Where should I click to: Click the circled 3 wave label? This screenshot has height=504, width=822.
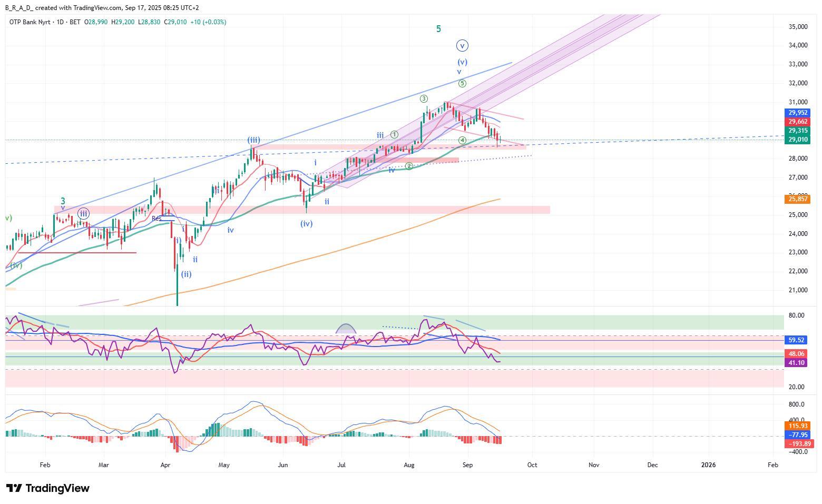(x=424, y=99)
